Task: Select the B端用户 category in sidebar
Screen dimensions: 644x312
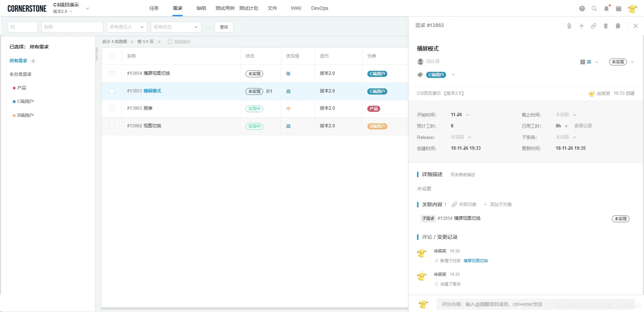Action: pos(25,116)
